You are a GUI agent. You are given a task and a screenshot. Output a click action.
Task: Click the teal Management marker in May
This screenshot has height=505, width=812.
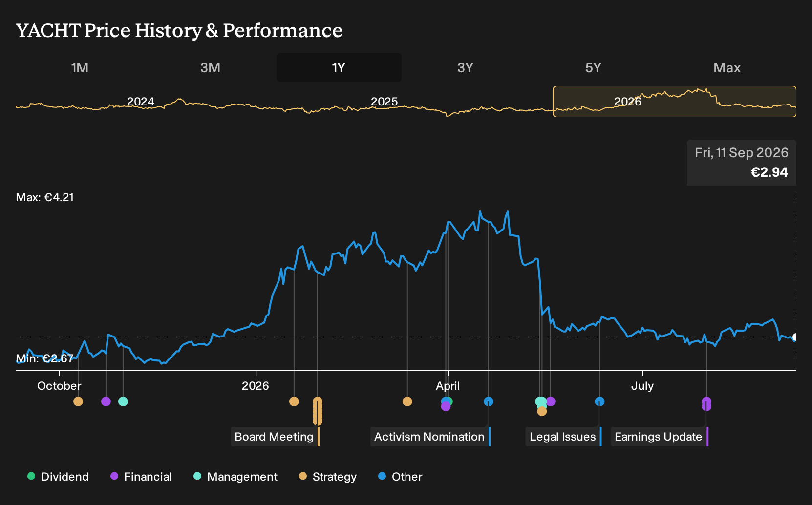tap(540, 401)
